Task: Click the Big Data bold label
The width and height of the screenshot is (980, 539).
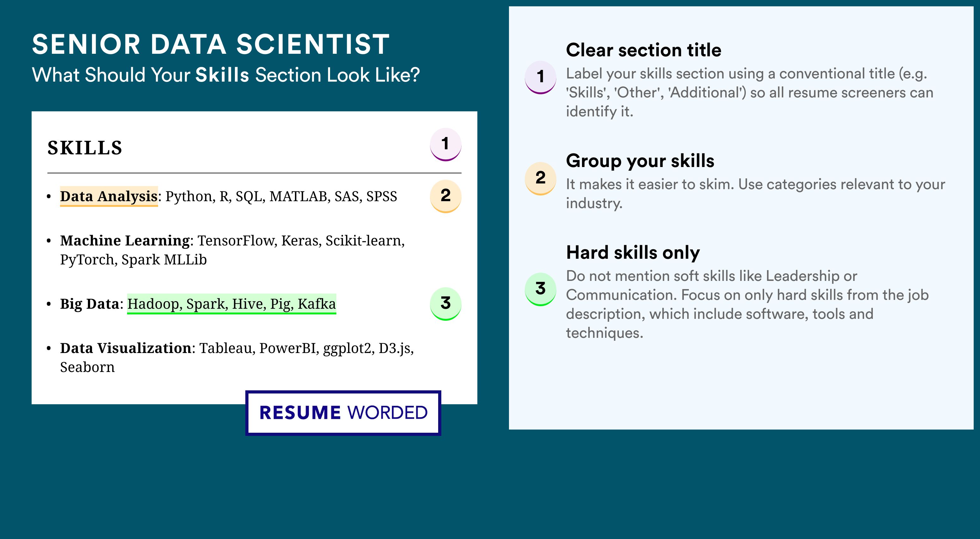Action: point(90,304)
